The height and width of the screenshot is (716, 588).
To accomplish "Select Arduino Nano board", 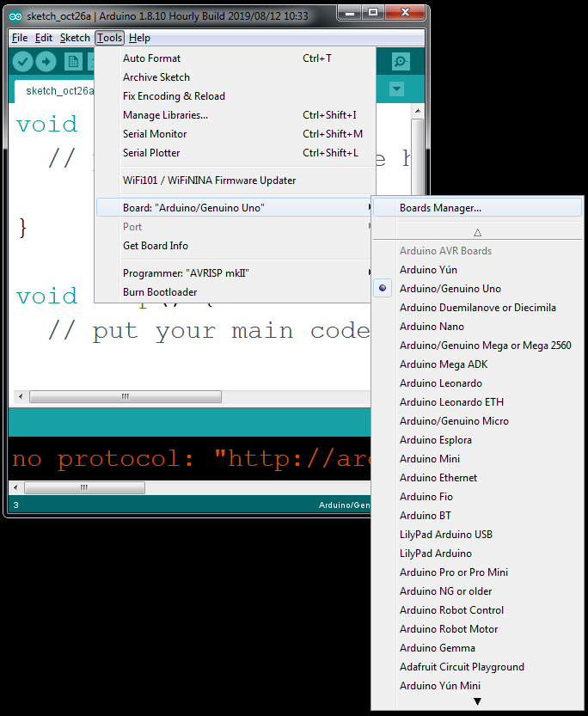I will click(x=479, y=327).
